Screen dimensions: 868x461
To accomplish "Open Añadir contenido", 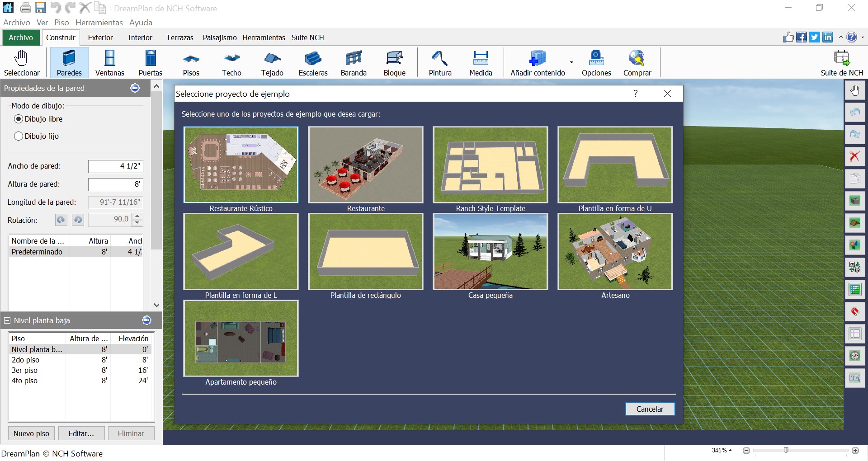I will pyautogui.click(x=538, y=63).
